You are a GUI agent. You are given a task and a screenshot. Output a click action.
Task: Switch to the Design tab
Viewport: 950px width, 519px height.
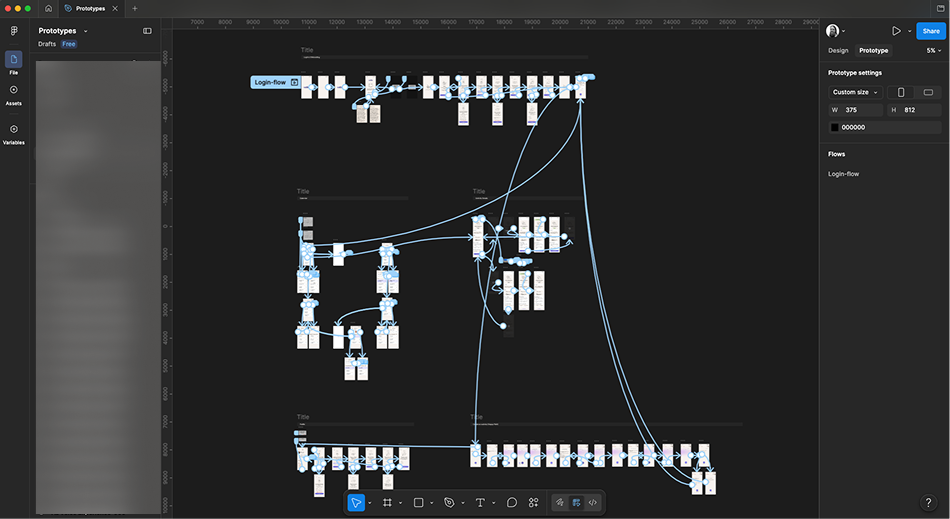click(838, 50)
